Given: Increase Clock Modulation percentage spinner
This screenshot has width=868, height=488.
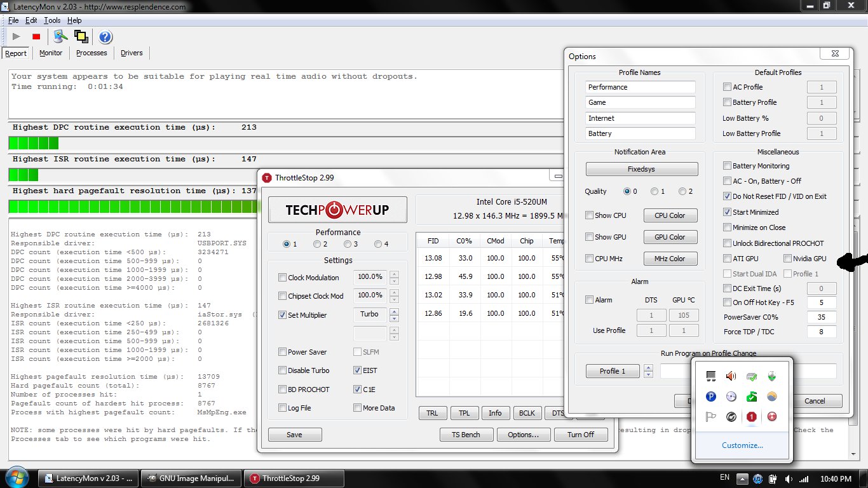Looking at the screenshot, I should 394,274.
